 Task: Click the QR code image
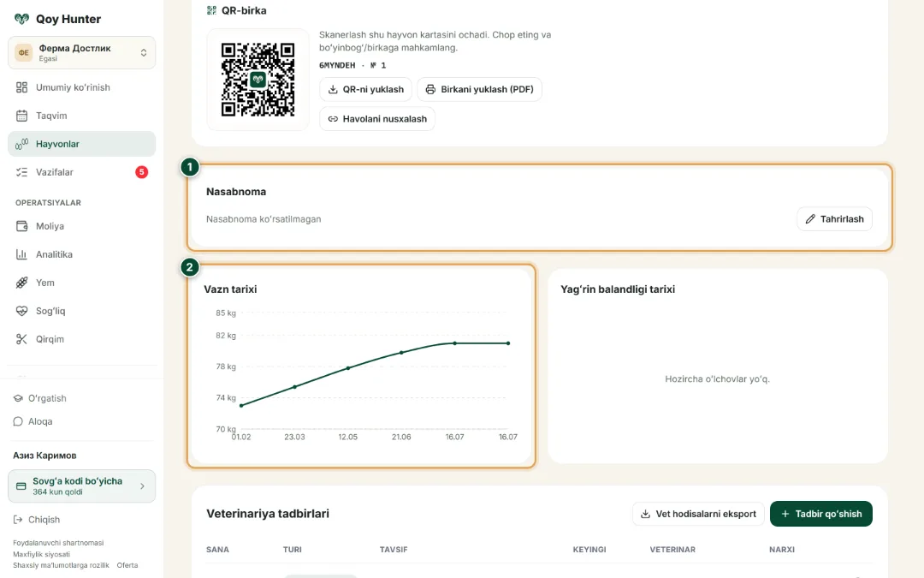tap(258, 79)
